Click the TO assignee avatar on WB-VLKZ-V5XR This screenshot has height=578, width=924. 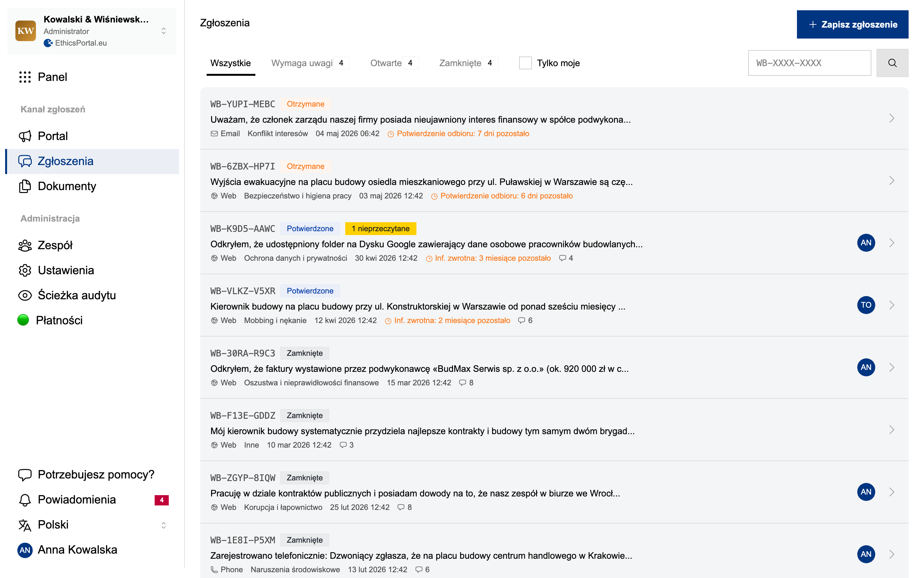click(x=866, y=305)
